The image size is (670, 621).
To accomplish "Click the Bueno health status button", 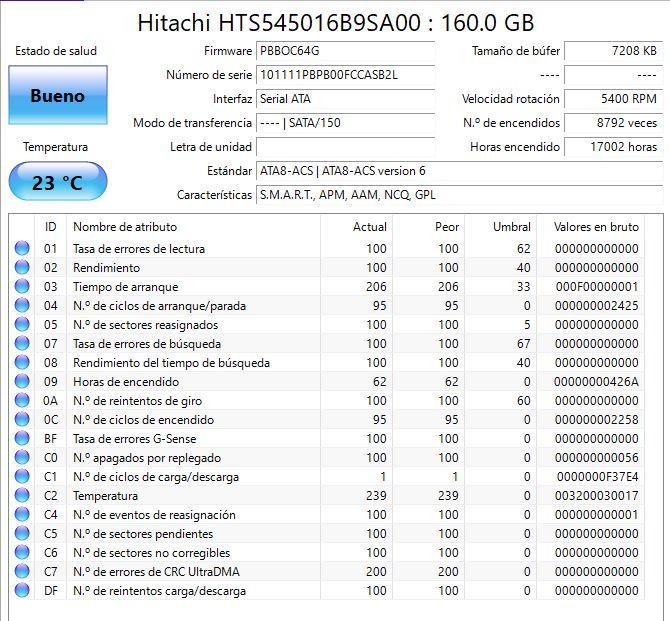I will point(58,95).
